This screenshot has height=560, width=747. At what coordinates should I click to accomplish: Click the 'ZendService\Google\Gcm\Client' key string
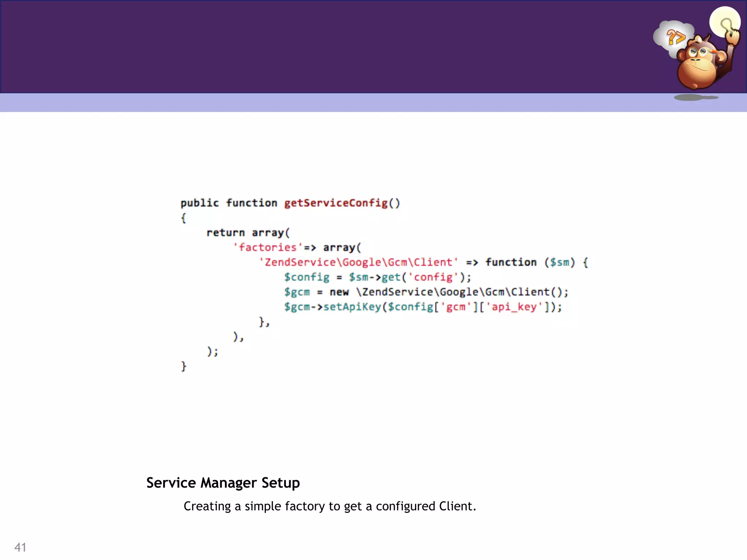[358, 262]
